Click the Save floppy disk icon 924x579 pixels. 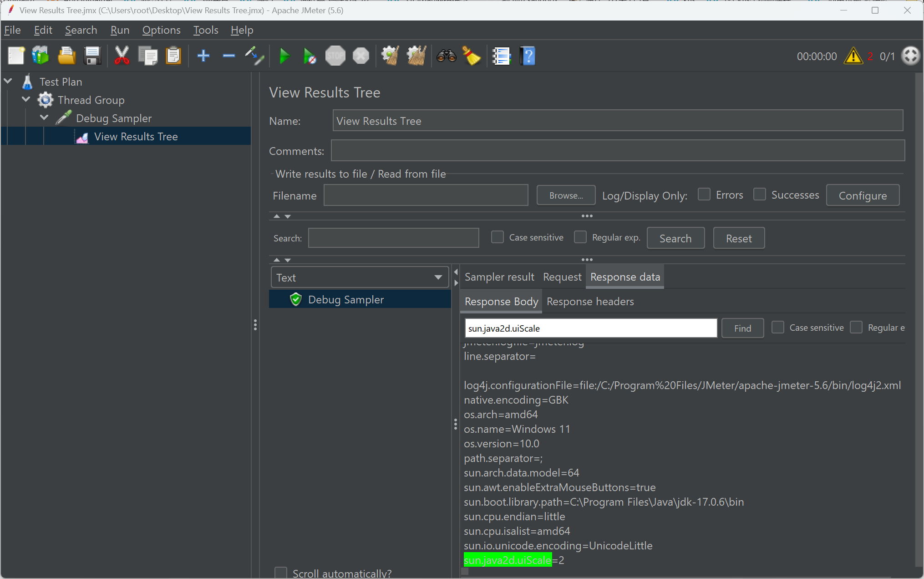(92, 56)
